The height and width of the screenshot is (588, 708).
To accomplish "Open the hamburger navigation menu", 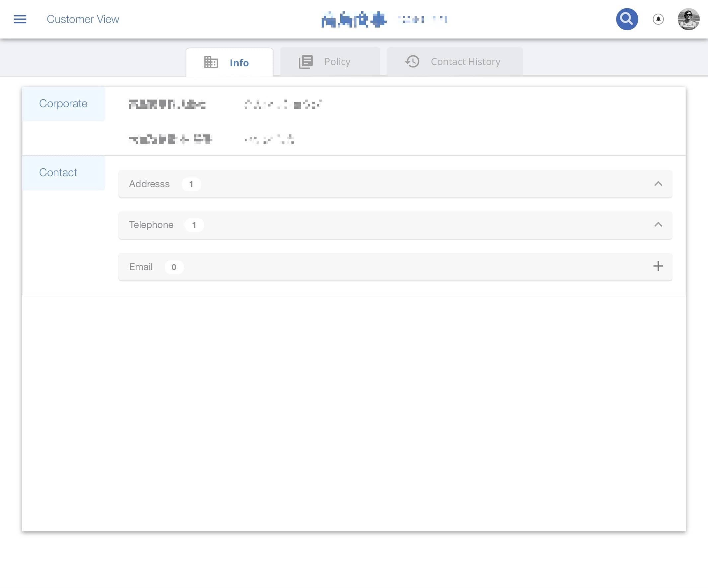I will 20,19.
